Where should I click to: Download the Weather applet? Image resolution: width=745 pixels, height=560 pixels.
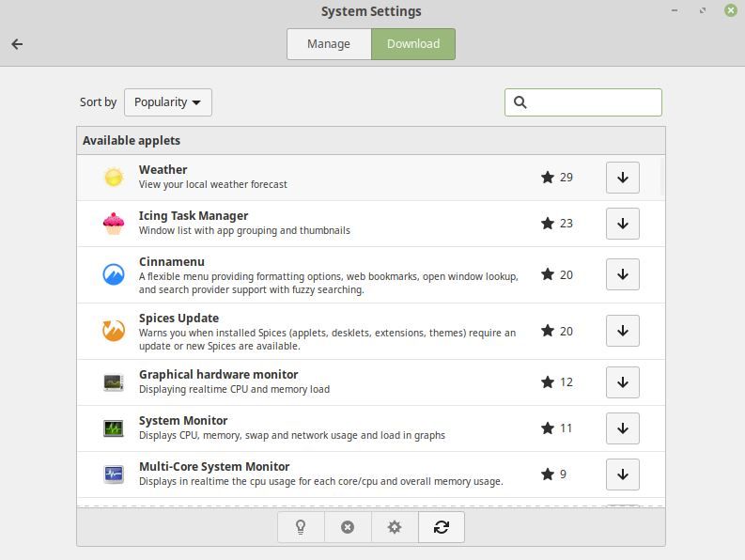(623, 178)
